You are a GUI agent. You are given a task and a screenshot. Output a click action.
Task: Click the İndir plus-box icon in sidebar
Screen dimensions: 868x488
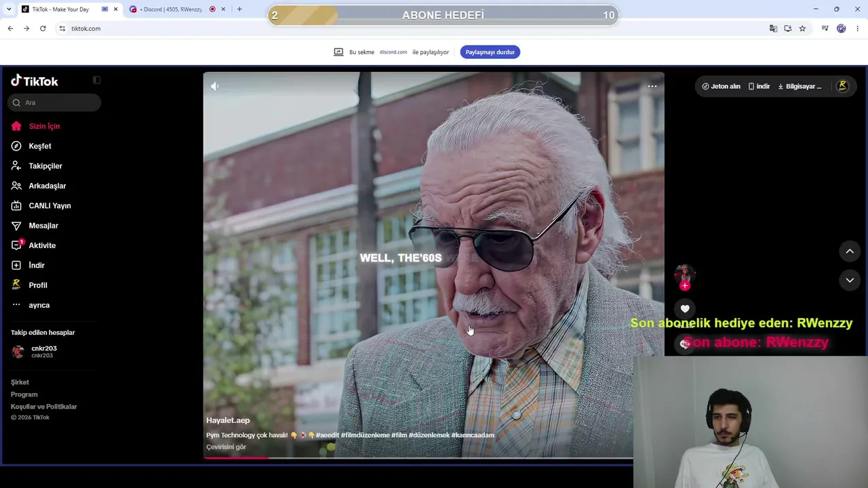pos(16,265)
